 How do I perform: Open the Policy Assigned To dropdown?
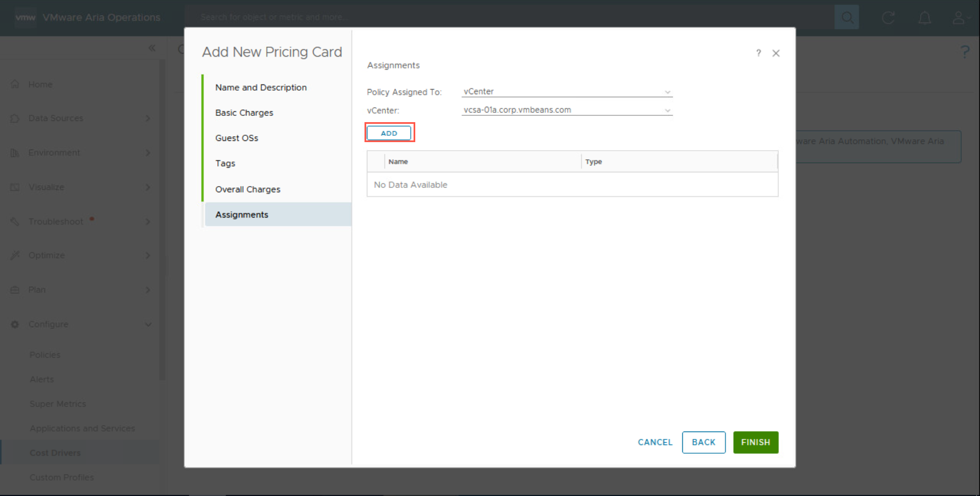tap(566, 92)
